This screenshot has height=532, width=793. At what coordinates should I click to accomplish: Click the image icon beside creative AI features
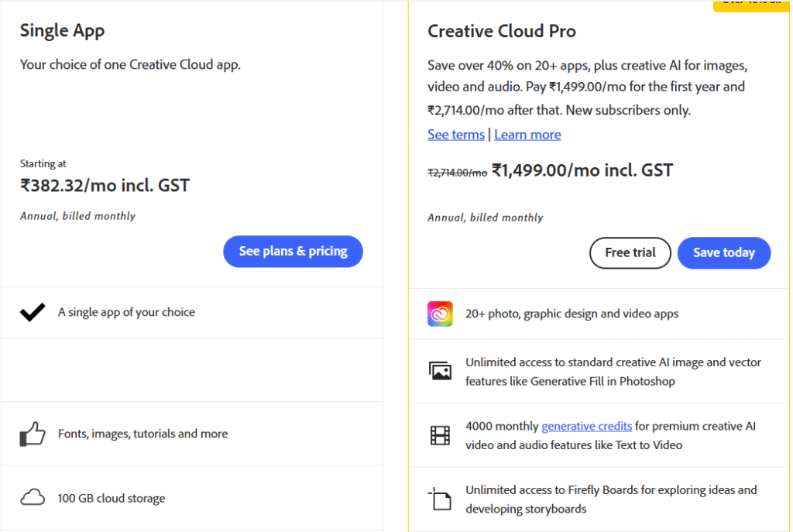(440, 371)
